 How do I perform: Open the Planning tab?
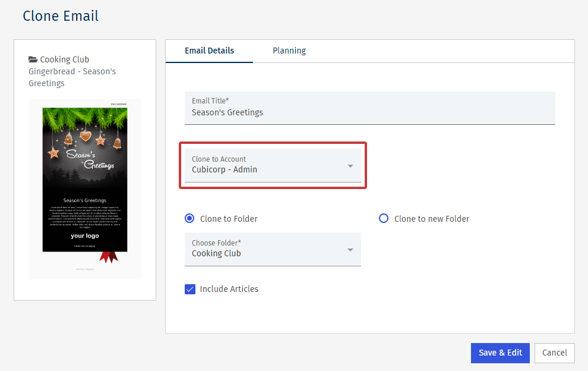coord(289,51)
